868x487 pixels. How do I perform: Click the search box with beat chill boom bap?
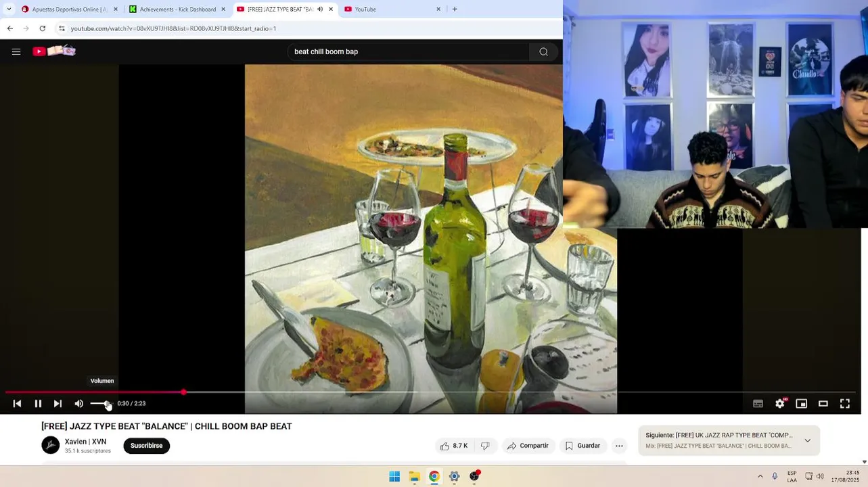[408, 51]
